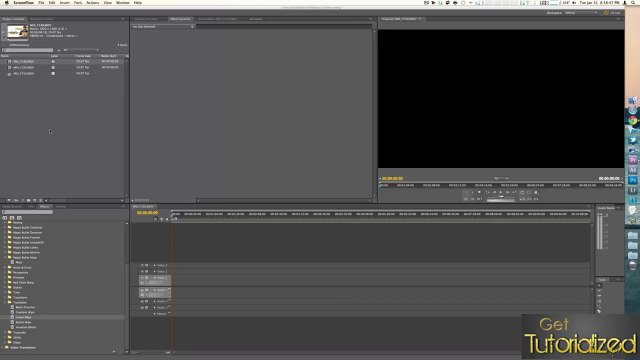Select the Venetian Blinds effect
The image size is (640, 360).
pos(26,327)
